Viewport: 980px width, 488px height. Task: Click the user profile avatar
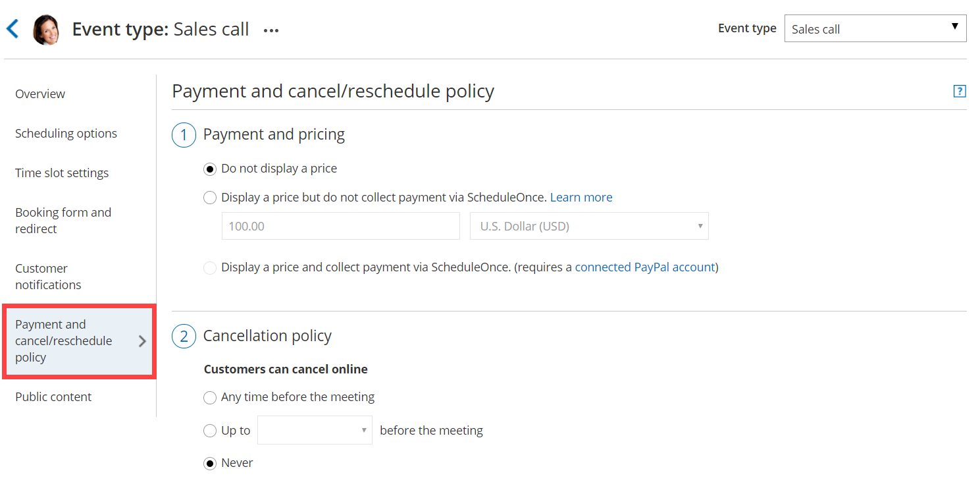[46, 30]
